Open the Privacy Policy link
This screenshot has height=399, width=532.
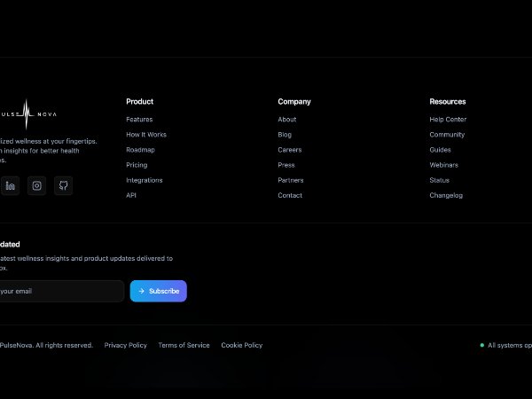point(126,345)
